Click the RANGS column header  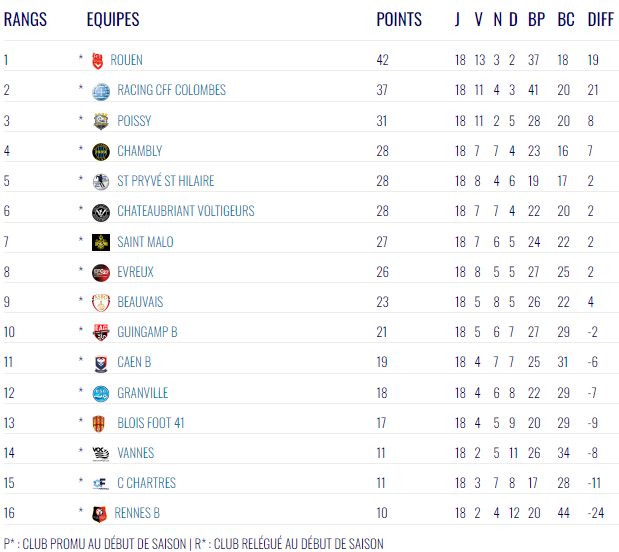[26, 20]
